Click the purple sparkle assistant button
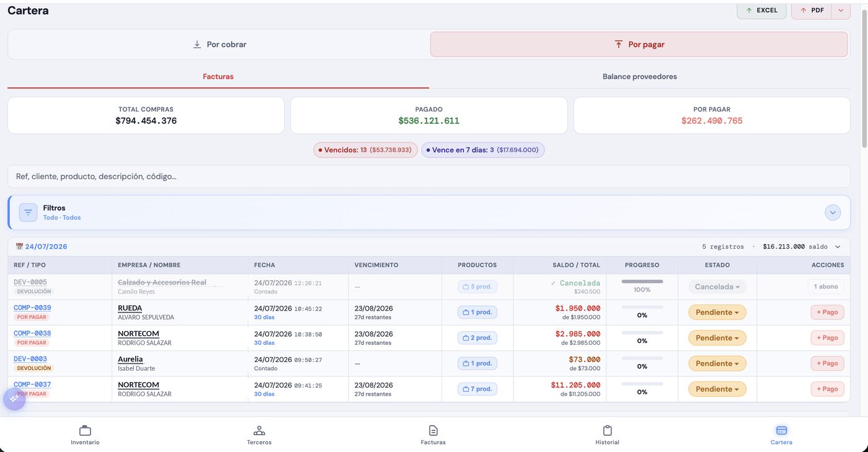Screen dimensions: 868x452 [x=14, y=399]
